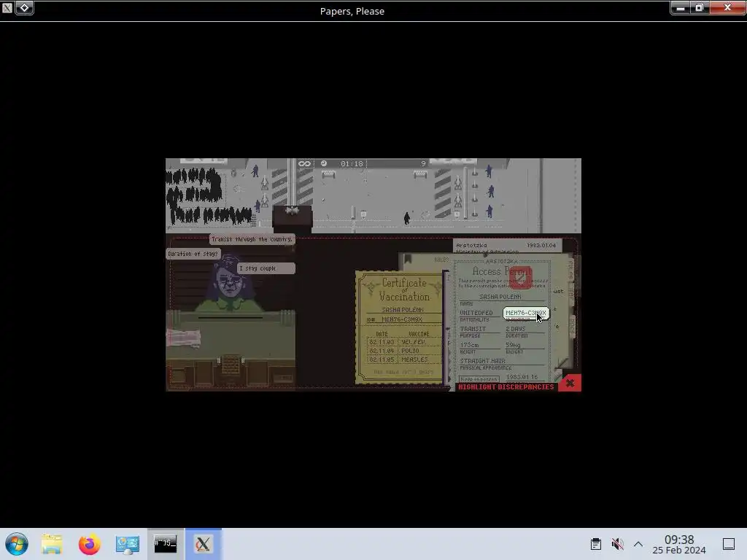This screenshot has height=560, width=747.
Task: Click the loudspeaker on the inspection booth
Action: pyautogui.click(x=292, y=211)
